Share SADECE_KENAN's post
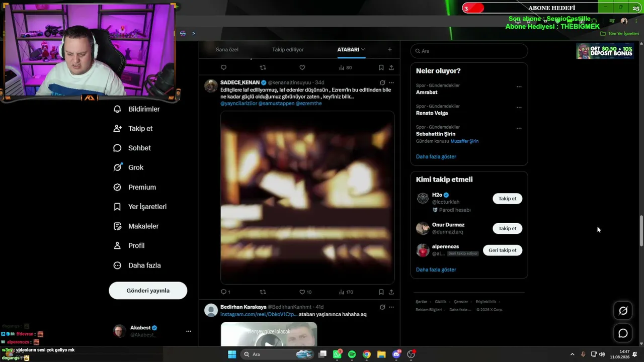Viewport: 644px width, 362px height. (391, 292)
